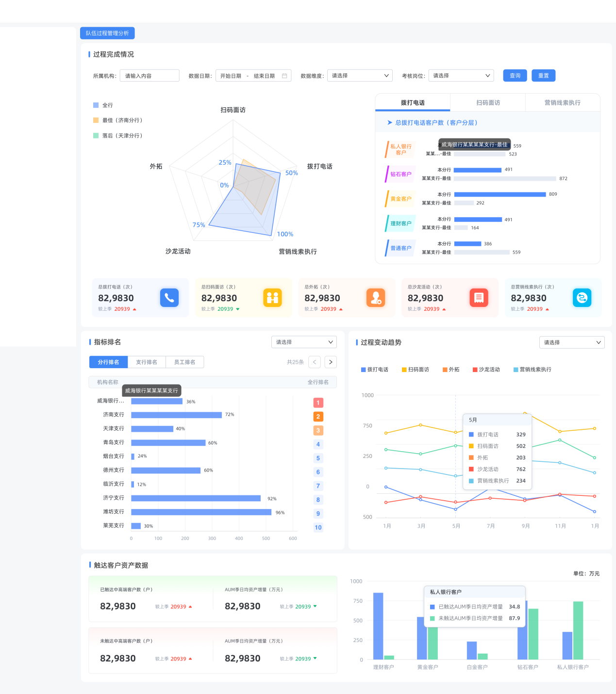Click the 济宁支行 92% progress bar
The width and height of the screenshot is (616, 694).
tap(196, 498)
